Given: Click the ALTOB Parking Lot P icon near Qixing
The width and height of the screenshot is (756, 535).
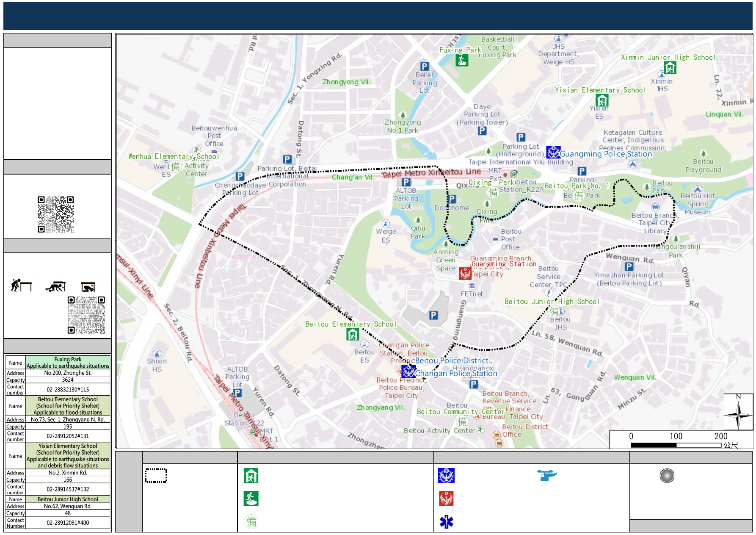Looking at the screenshot, I should pos(406,182).
